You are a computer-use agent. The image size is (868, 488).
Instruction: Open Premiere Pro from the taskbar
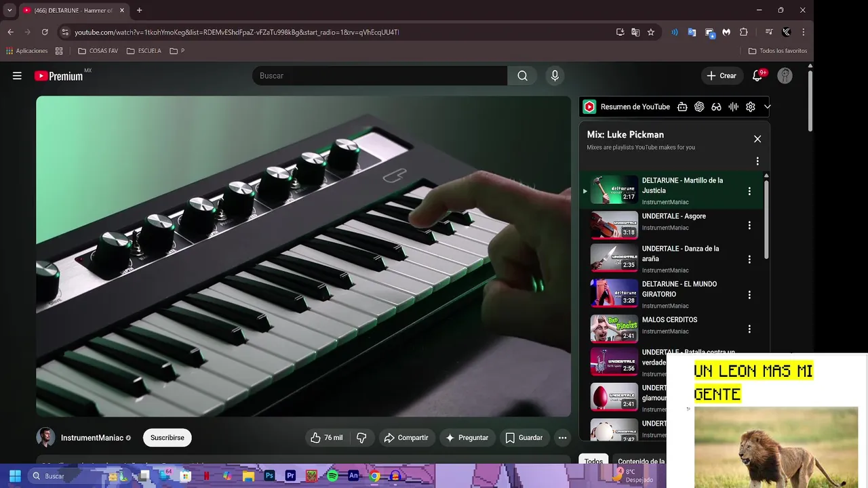(x=290, y=476)
